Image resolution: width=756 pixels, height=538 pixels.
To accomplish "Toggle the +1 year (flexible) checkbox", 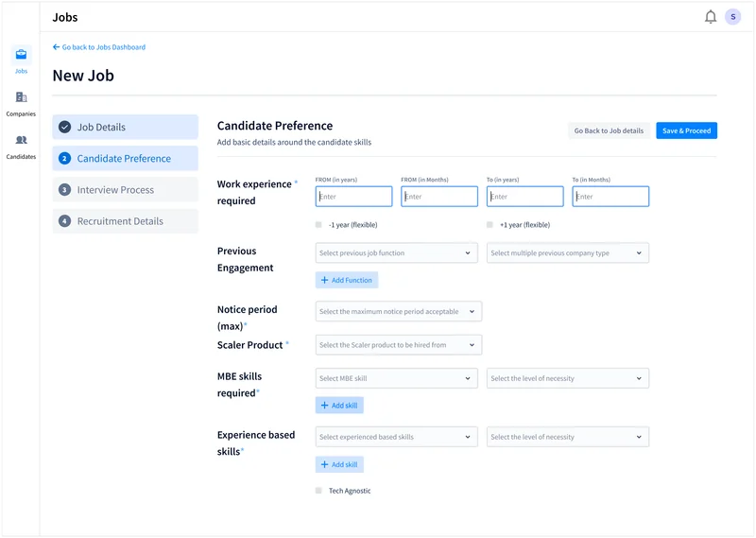I will pos(490,224).
